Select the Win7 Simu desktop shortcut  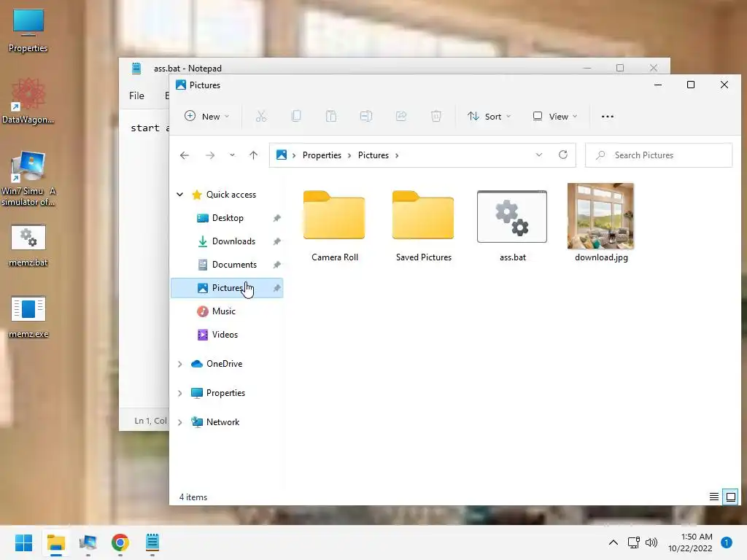tap(28, 179)
